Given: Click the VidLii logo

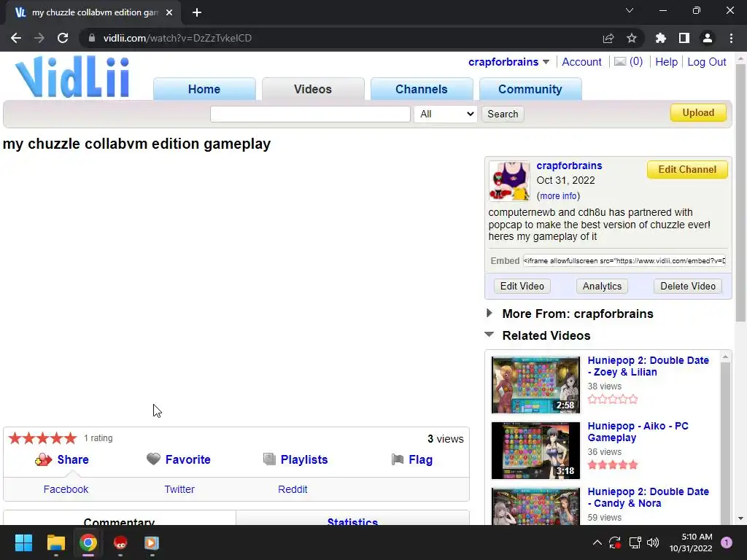Looking at the screenshot, I should tap(72, 77).
